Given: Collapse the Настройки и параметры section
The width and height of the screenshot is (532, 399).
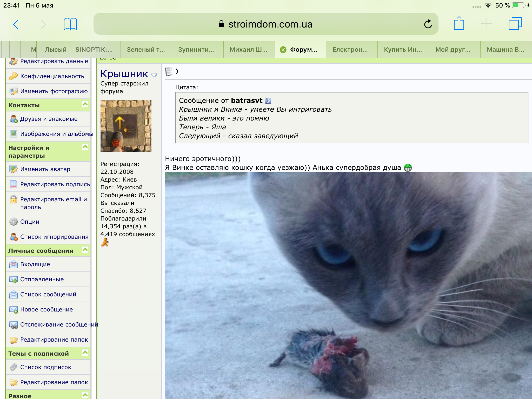Looking at the screenshot, I should [x=85, y=147].
